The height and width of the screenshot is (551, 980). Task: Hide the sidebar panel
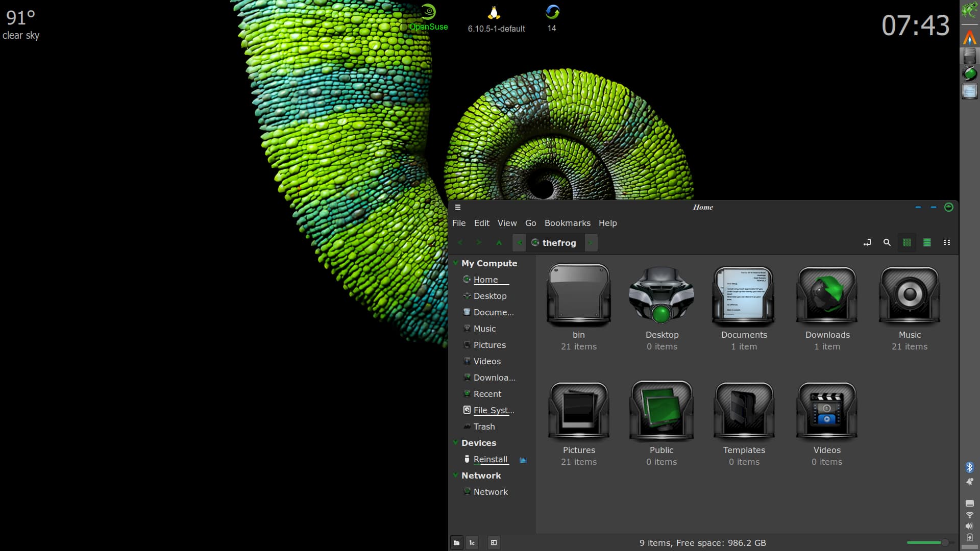tap(494, 543)
